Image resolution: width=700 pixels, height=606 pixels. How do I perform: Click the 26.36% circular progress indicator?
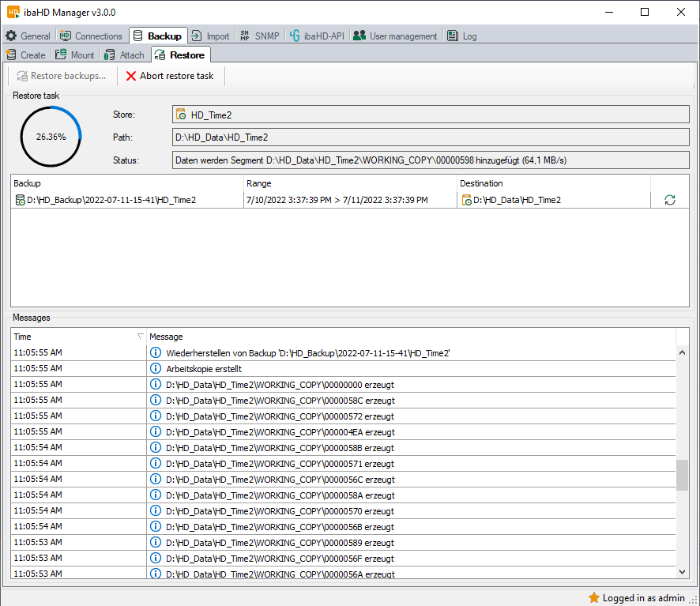coord(51,137)
